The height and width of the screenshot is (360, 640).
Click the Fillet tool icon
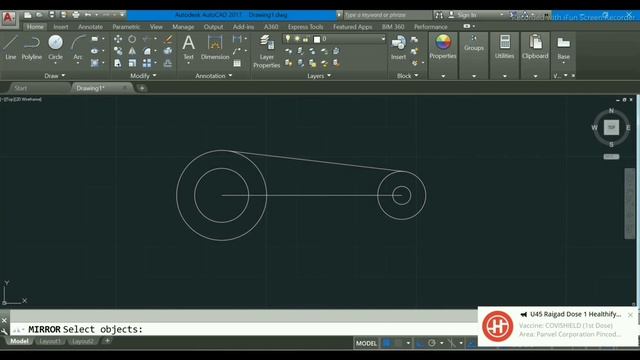coord(147,51)
